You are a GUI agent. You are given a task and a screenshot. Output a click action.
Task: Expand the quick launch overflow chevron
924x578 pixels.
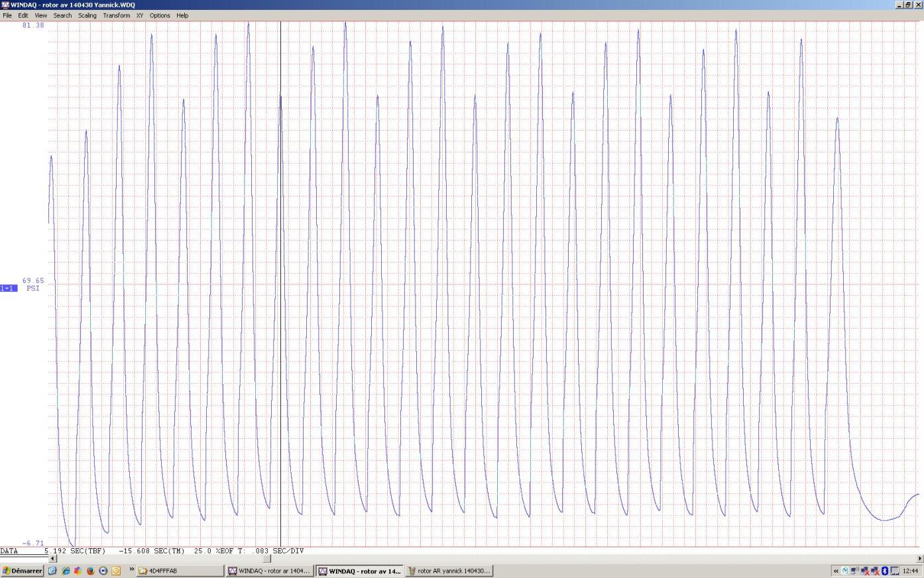tap(131, 569)
